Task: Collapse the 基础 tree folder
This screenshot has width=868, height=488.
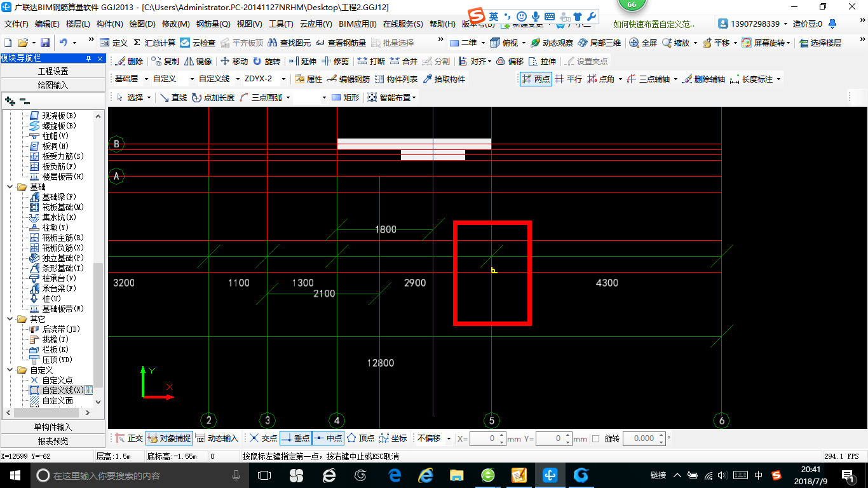Action: (x=10, y=187)
